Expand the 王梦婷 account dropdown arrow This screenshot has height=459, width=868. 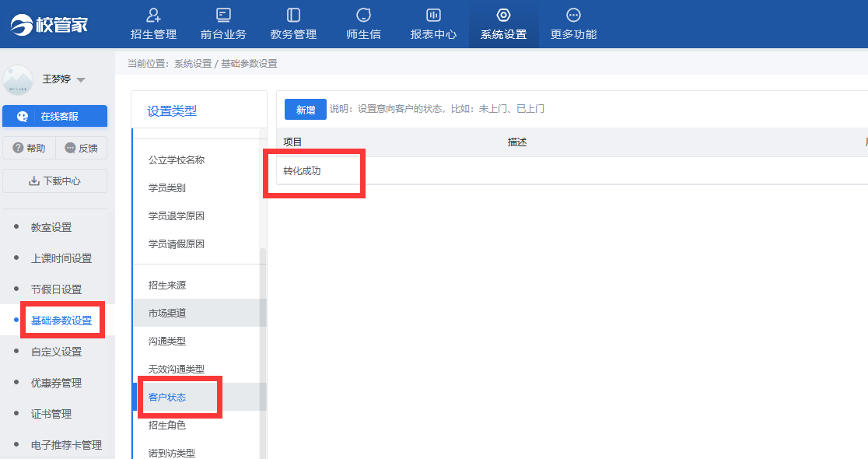[81, 79]
